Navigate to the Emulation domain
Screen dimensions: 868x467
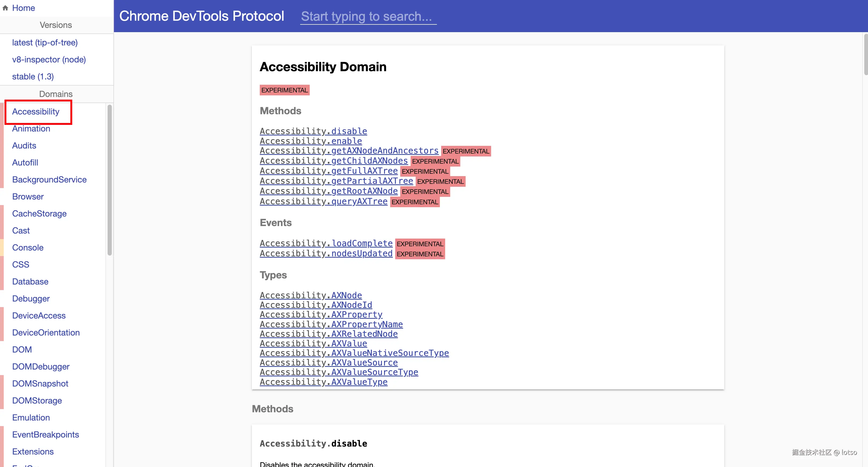[x=31, y=418]
